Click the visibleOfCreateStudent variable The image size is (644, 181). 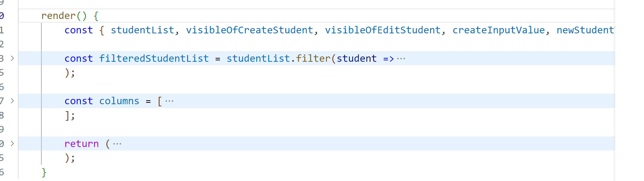pyautogui.click(x=249, y=30)
